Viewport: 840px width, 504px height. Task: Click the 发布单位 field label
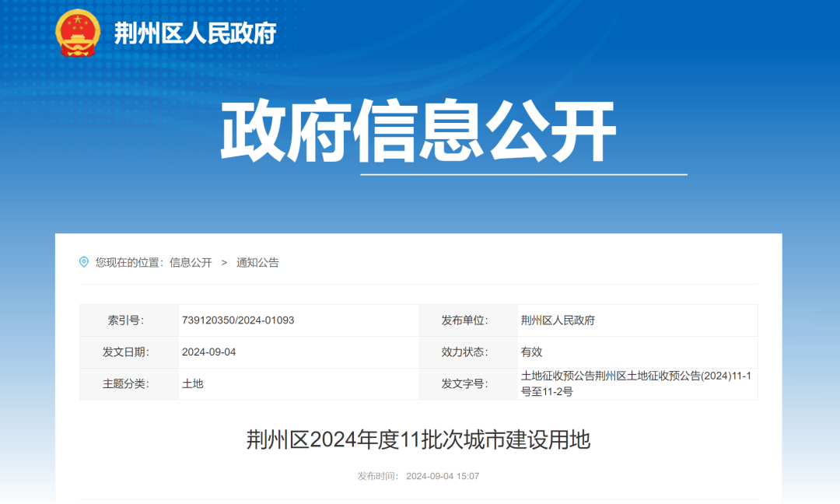464,320
